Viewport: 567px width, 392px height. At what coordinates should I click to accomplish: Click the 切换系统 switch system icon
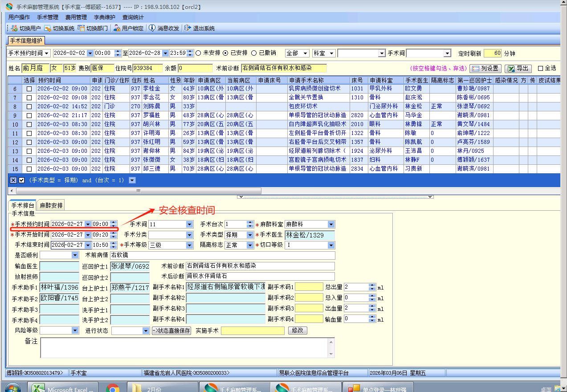pos(48,28)
